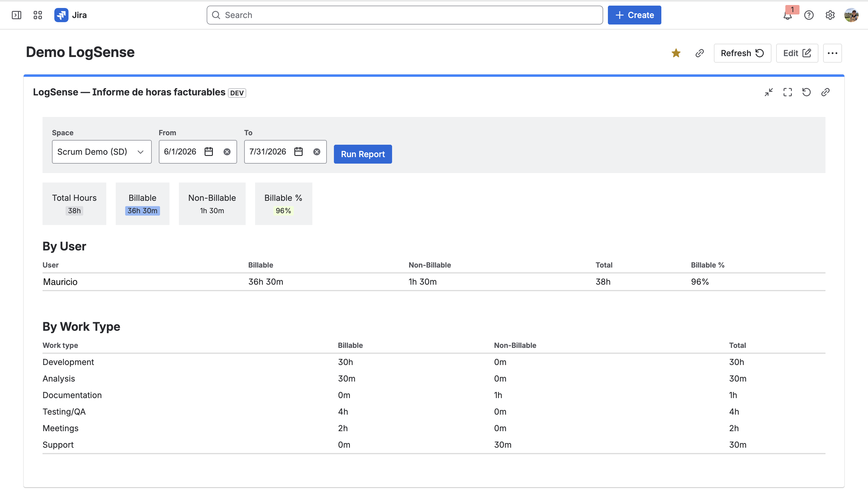Image resolution: width=868 pixels, height=492 pixels.
Task: Click the Work type column header
Action: coord(60,345)
